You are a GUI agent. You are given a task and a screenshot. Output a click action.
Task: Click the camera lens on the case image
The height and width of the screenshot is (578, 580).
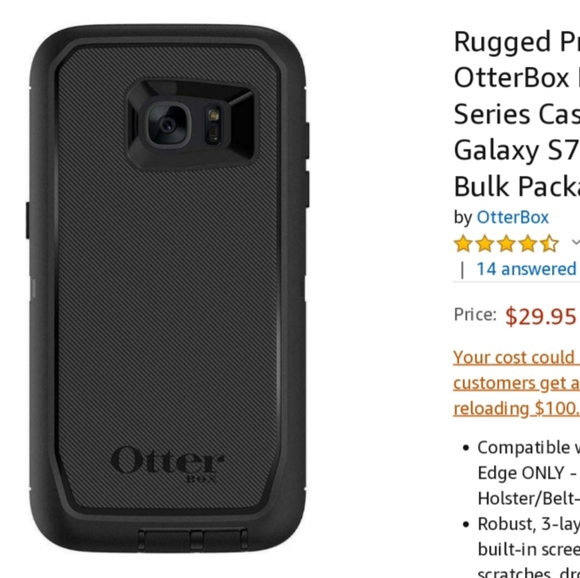tap(169, 125)
